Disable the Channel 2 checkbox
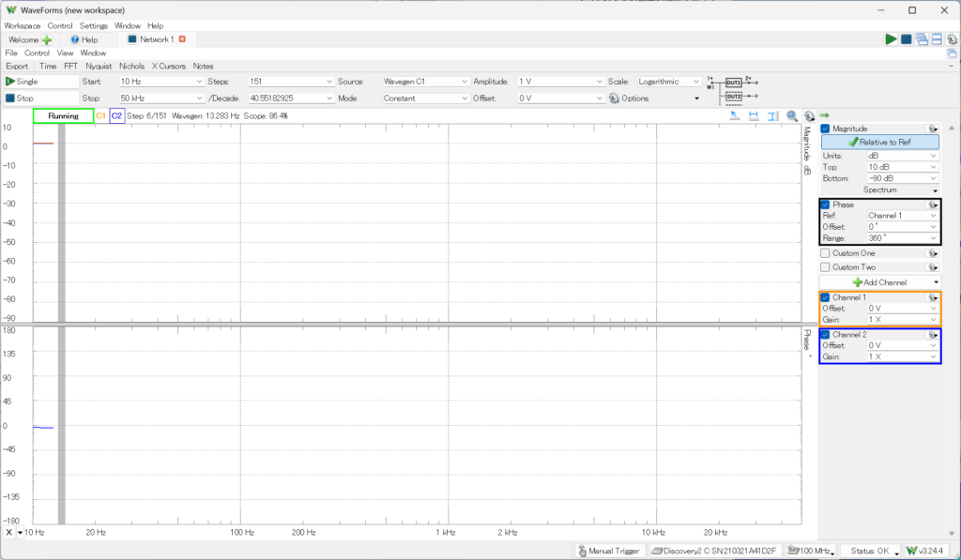Image resolution: width=961 pixels, height=560 pixels. coord(826,335)
